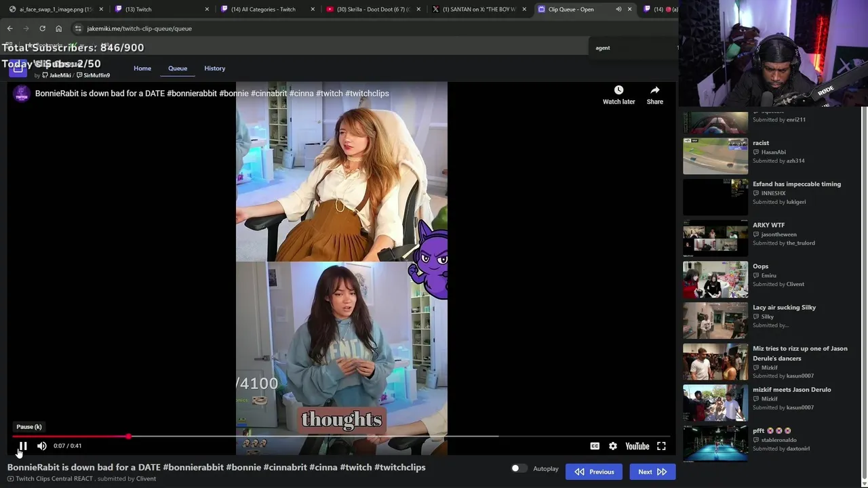The width and height of the screenshot is (868, 488).
Task: Open site information icon in address bar
Action: pos(79,28)
